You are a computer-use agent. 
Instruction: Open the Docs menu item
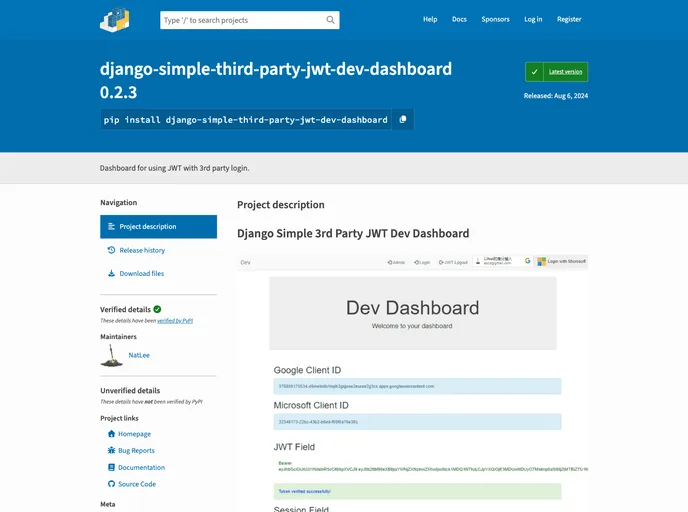click(x=459, y=19)
